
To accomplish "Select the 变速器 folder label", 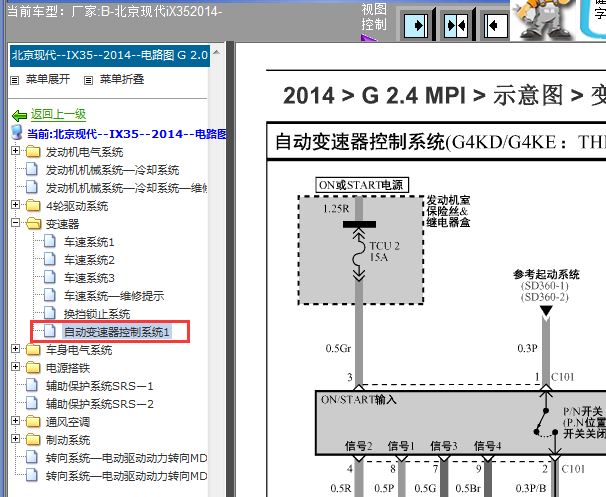I will pyautogui.click(x=62, y=224).
